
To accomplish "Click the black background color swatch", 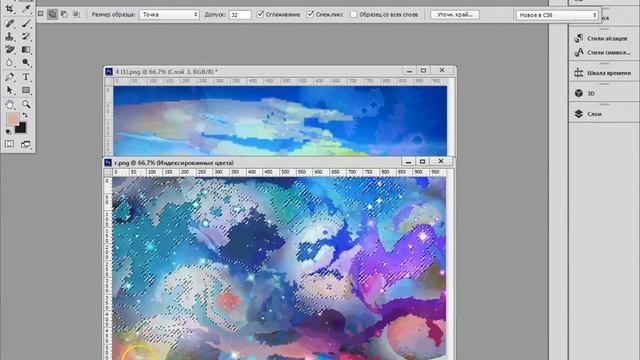I will (22, 129).
